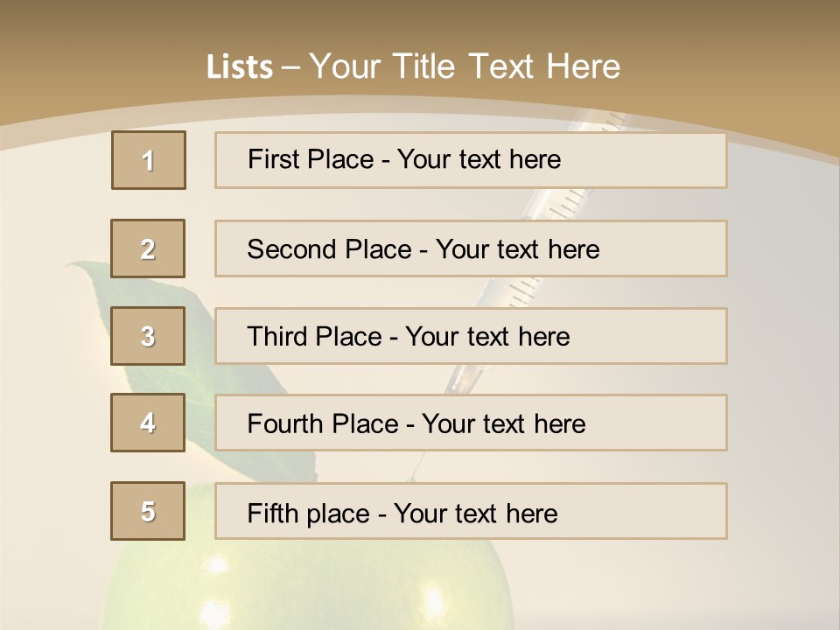Click the First Place text box

(x=471, y=160)
